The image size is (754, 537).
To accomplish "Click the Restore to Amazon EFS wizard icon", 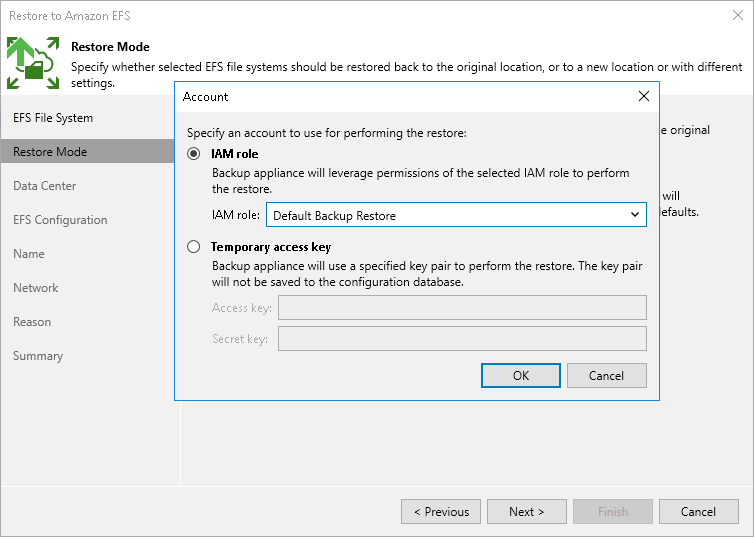I will [33, 63].
